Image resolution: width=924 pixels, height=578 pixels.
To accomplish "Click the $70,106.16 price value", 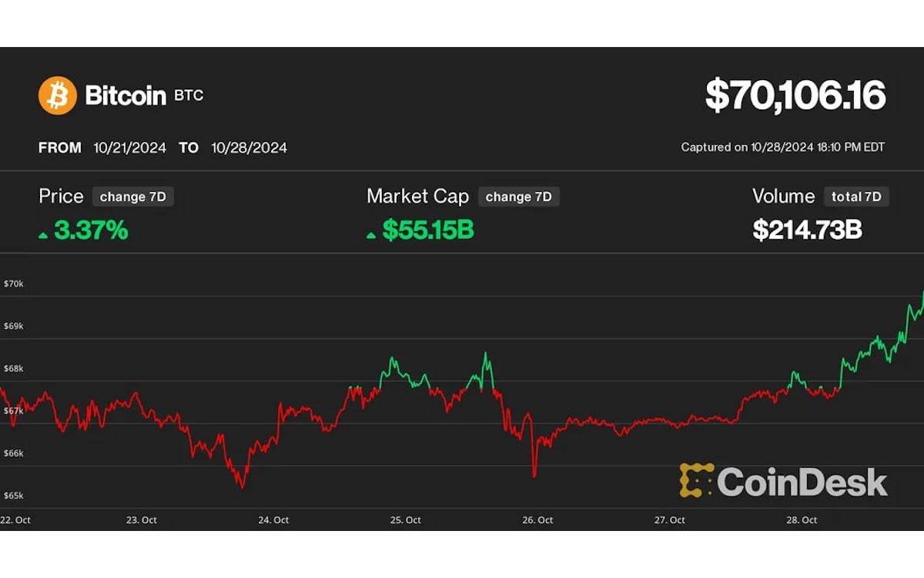I will point(795,96).
